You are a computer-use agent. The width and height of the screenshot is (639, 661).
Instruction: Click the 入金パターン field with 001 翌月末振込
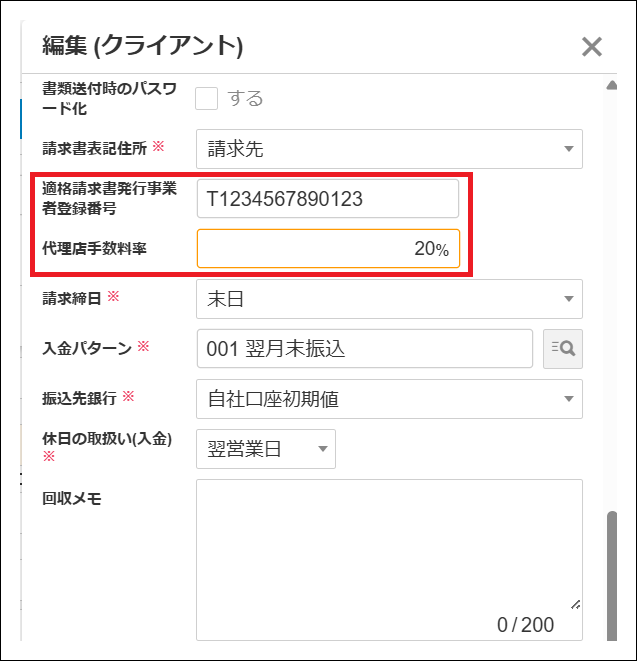click(x=364, y=349)
